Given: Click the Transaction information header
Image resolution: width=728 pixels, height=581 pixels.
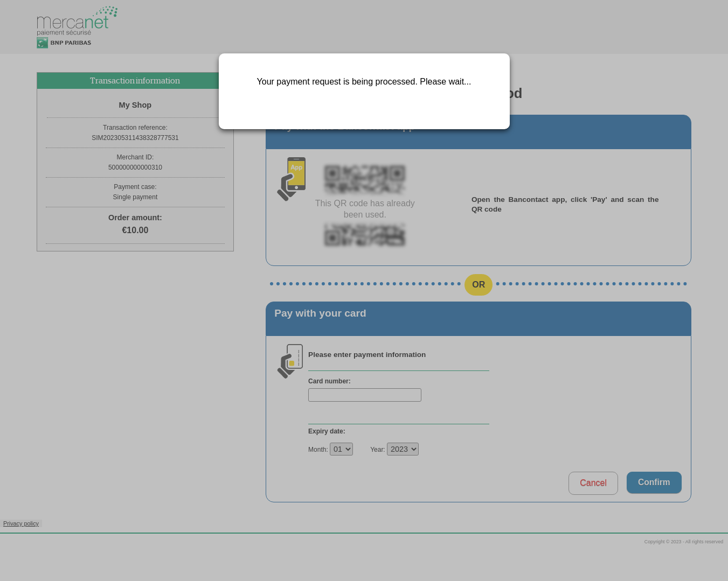Looking at the screenshot, I should pyautogui.click(x=135, y=81).
